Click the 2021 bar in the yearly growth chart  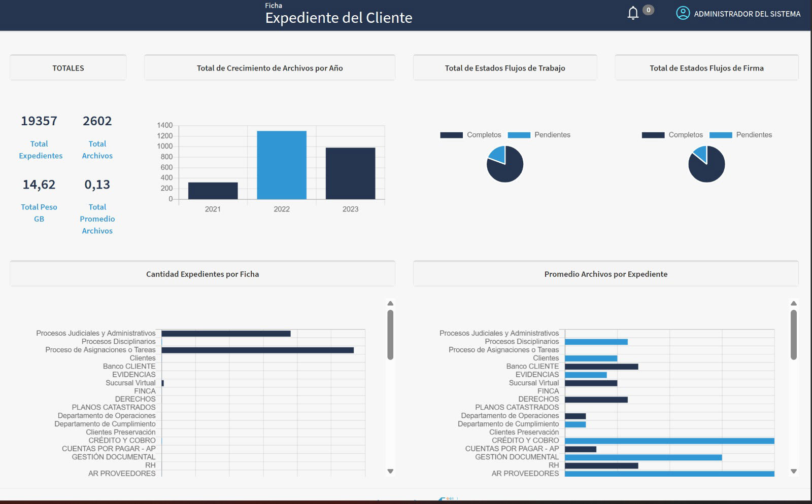(x=213, y=191)
